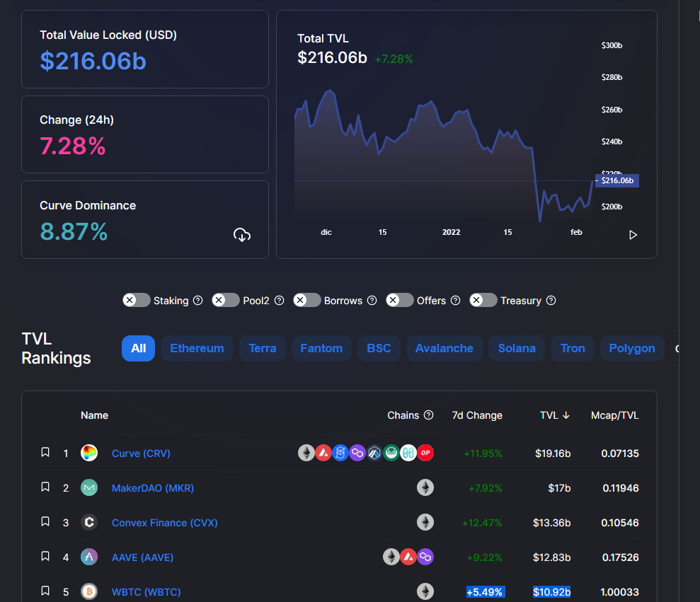Filter rankings by Fantom

(321, 348)
